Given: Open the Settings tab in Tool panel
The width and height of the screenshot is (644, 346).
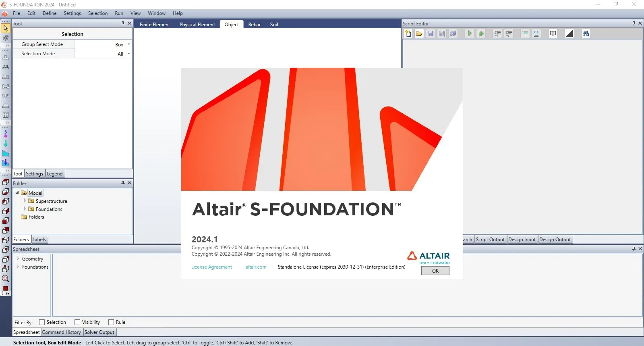Looking at the screenshot, I should tap(34, 174).
